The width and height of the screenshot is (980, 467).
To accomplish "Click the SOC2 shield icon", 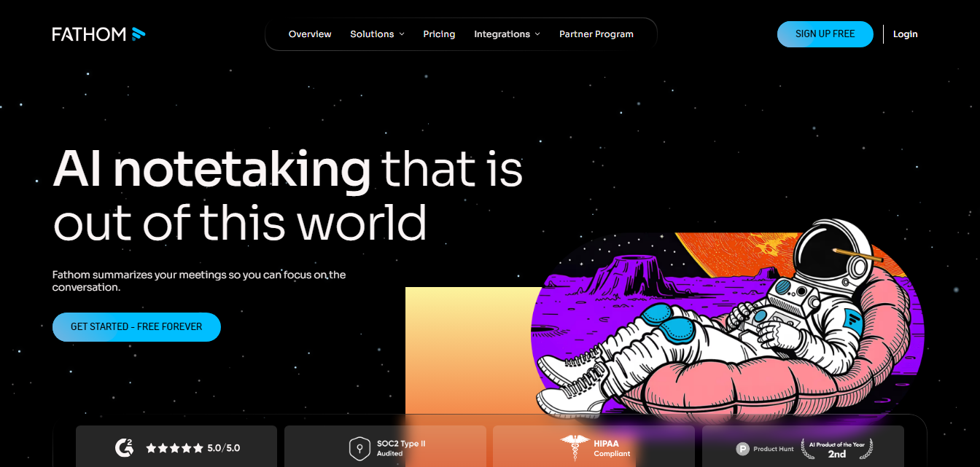I will 360,447.
